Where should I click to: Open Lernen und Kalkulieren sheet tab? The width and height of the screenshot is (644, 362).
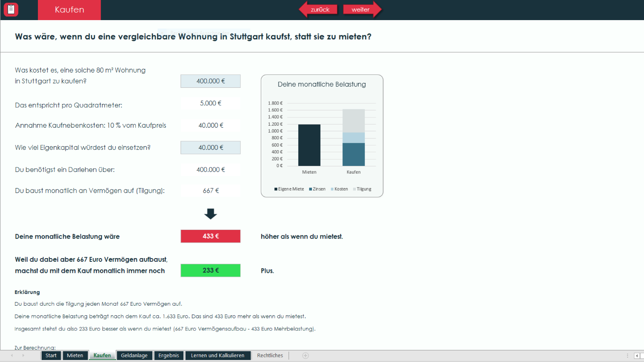coord(218,356)
